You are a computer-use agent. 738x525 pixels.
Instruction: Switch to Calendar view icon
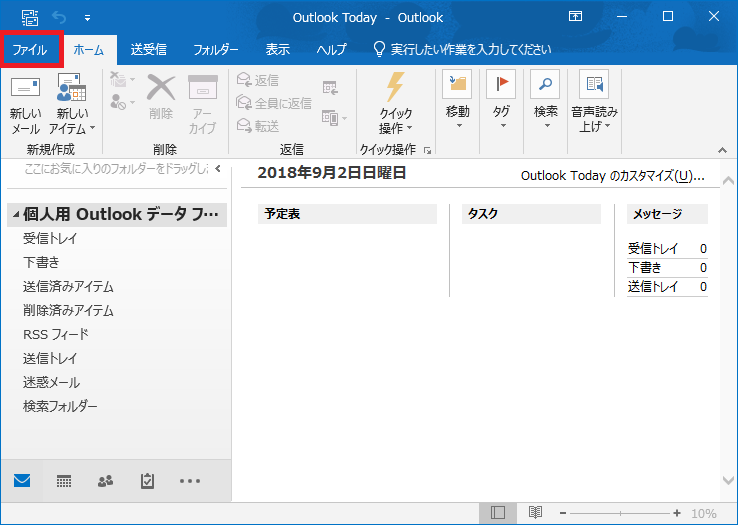coord(64,481)
